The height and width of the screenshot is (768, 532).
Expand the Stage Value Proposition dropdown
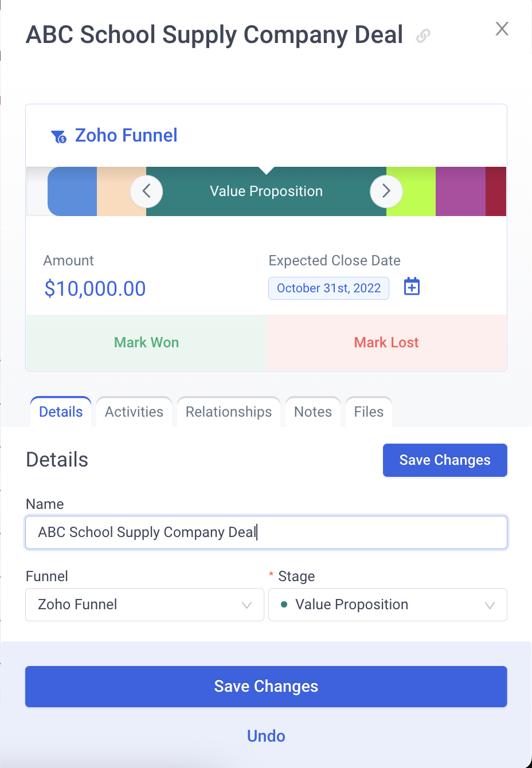(x=388, y=605)
